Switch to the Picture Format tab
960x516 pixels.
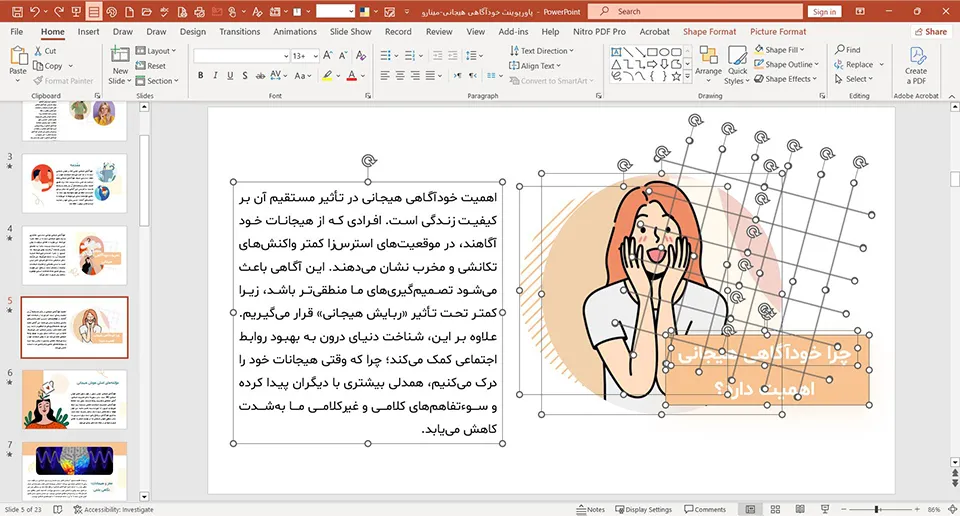[778, 31]
